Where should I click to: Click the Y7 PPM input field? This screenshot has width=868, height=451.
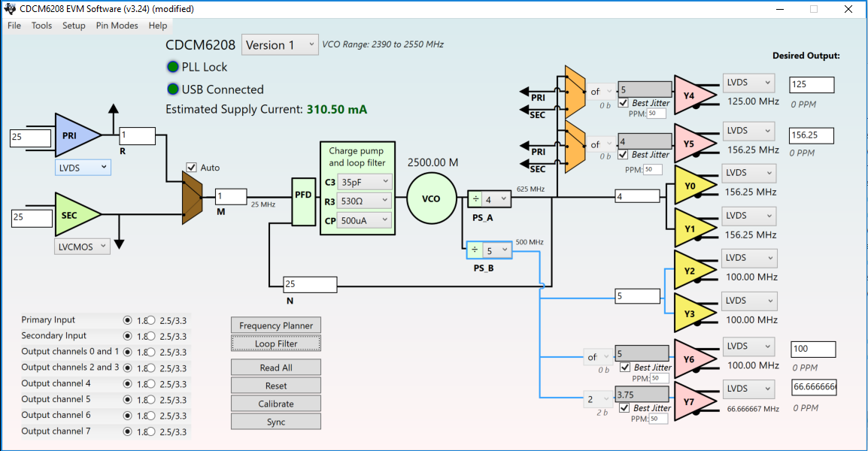point(657,419)
